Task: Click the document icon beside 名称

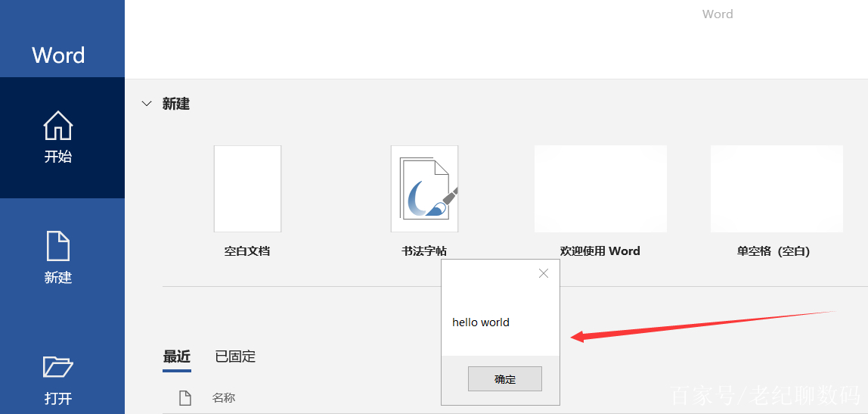Action: [x=185, y=397]
